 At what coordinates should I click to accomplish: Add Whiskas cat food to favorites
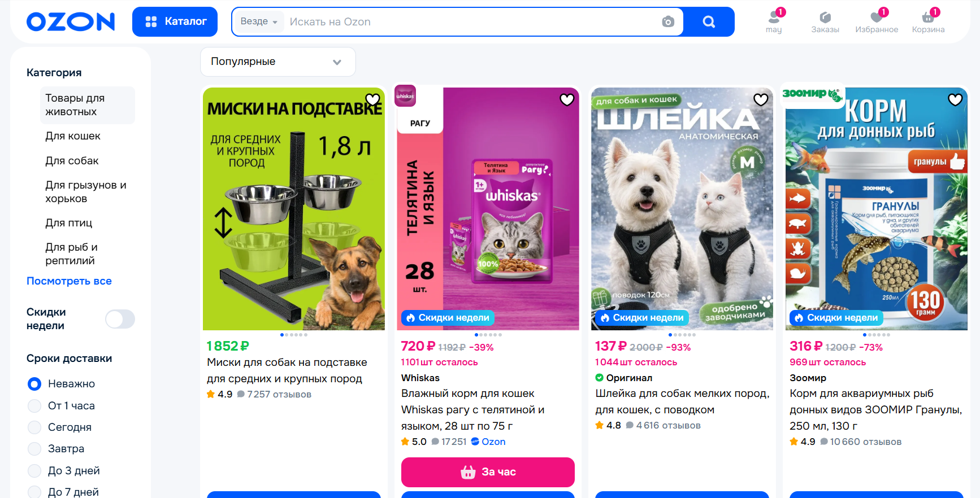pos(567,100)
